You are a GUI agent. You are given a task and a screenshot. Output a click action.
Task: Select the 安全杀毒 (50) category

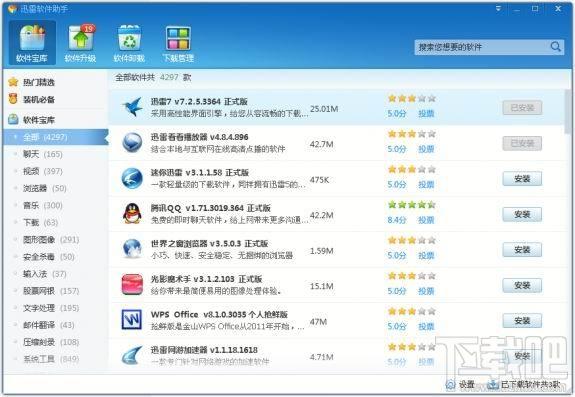[48, 257]
